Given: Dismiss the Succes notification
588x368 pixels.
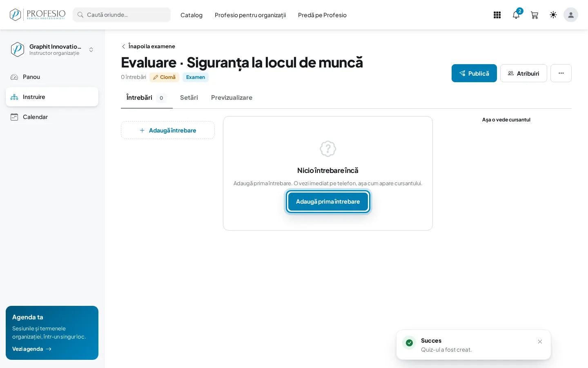Looking at the screenshot, I should pos(540,341).
